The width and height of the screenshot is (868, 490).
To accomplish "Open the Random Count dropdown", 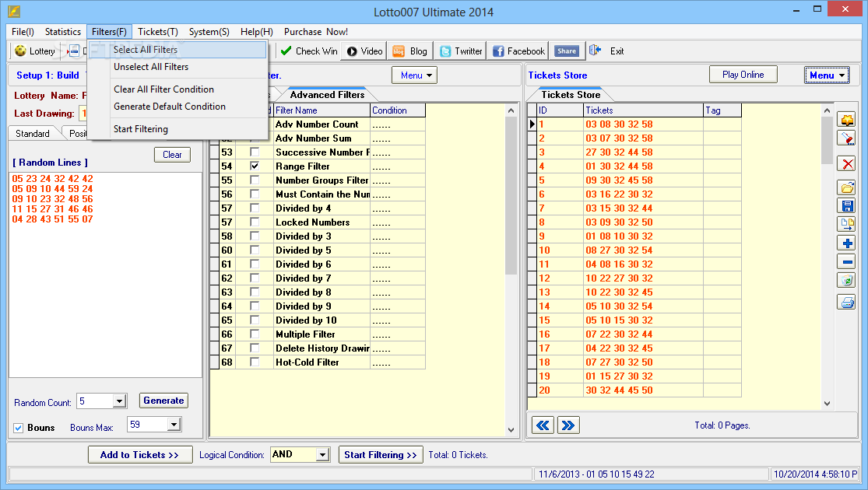I will [x=119, y=401].
